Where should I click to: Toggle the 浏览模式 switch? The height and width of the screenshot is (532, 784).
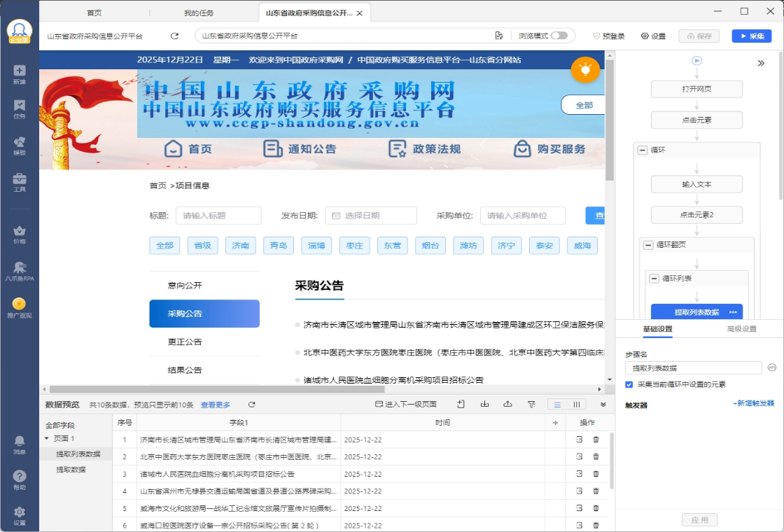click(x=559, y=36)
